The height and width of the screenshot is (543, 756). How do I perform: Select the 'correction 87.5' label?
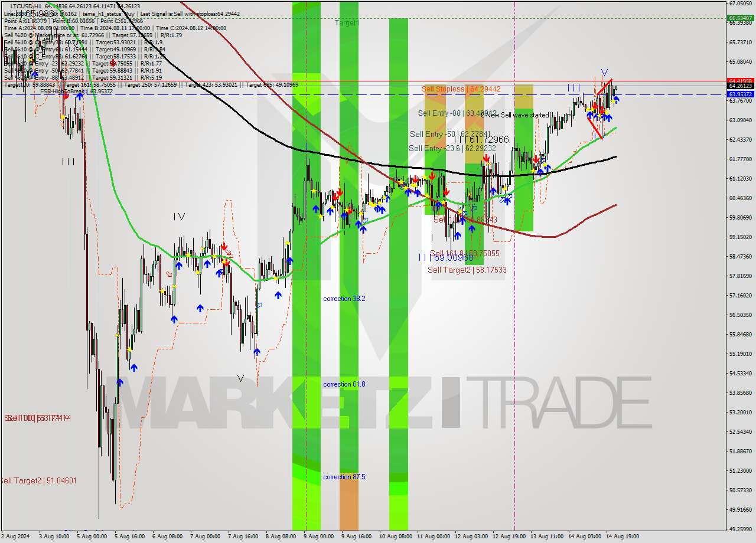click(344, 477)
